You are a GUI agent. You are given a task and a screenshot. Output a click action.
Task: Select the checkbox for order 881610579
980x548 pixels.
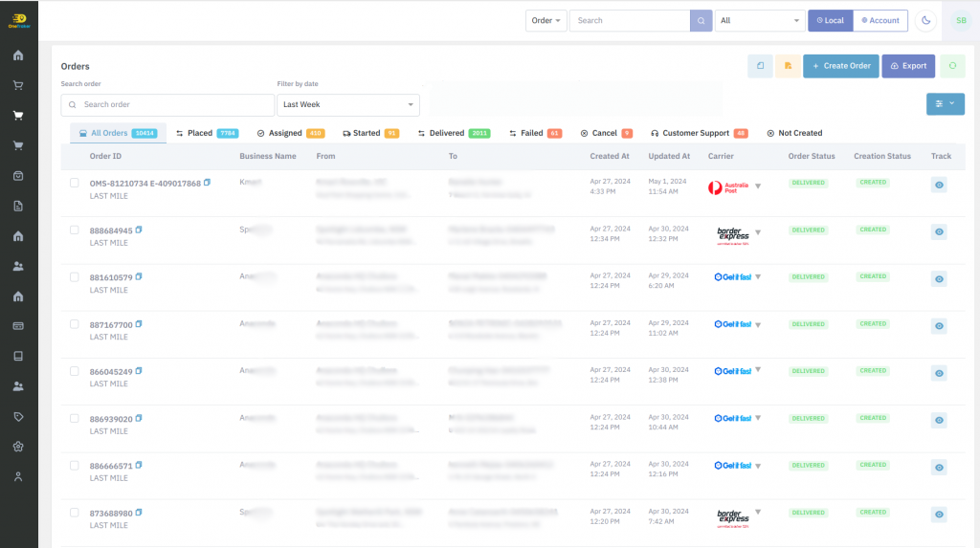[75, 277]
